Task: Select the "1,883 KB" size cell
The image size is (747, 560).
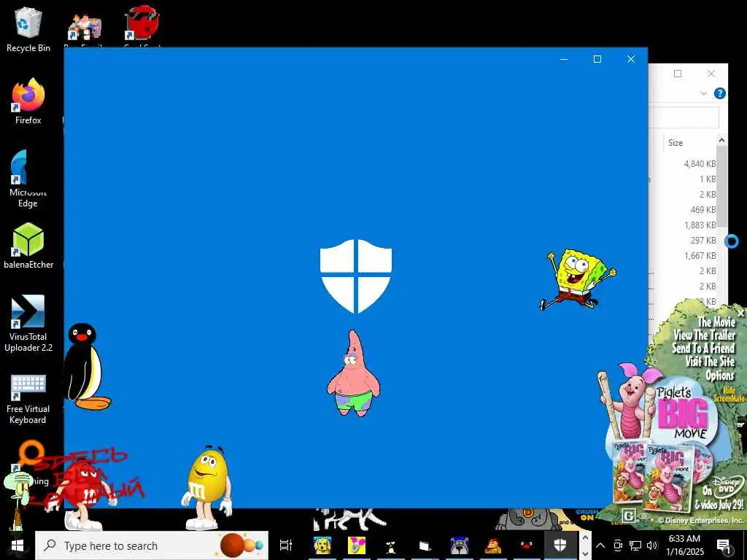Action: (700, 225)
